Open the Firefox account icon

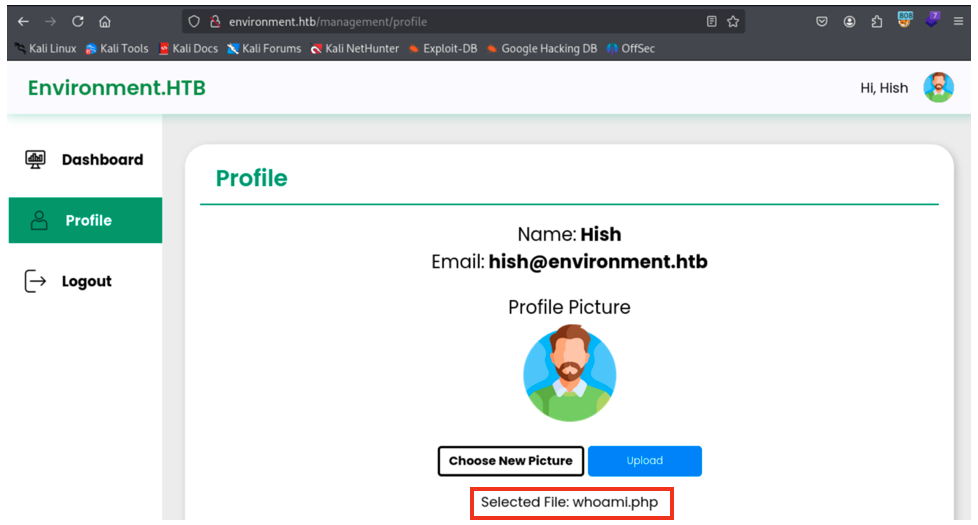(850, 22)
